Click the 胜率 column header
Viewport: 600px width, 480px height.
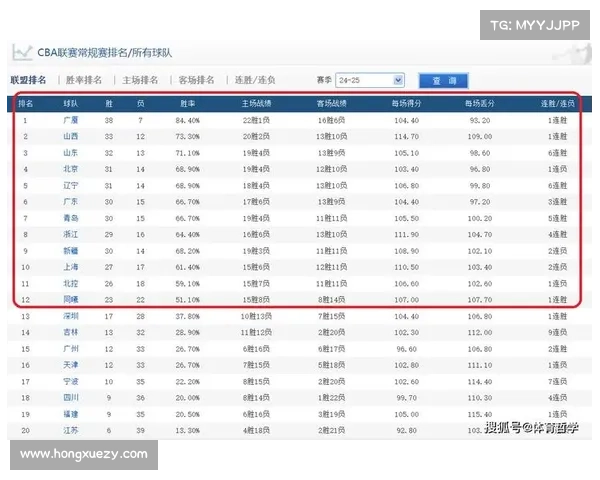pyautogui.click(x=188, y=103)
